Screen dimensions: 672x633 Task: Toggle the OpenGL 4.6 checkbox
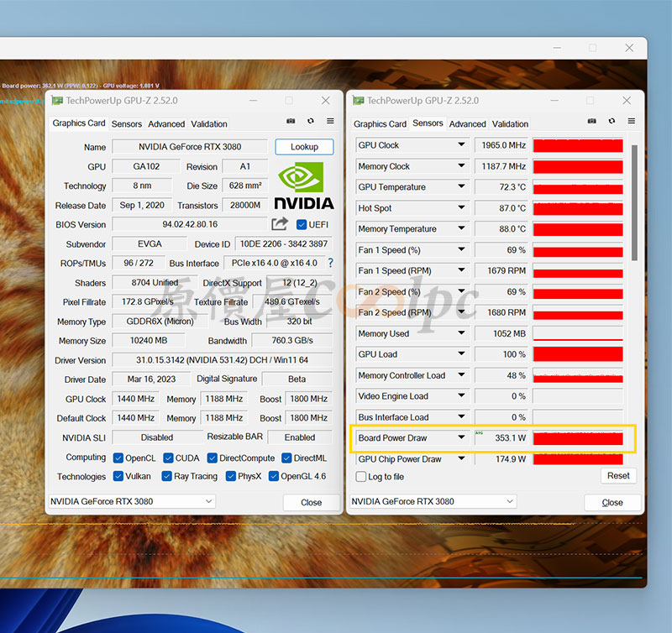coord(274,476)
